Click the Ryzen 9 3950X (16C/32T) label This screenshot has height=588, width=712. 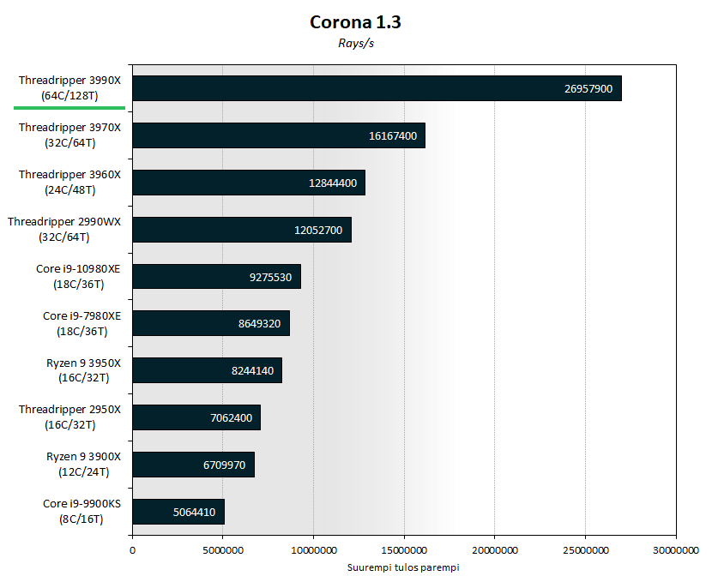[83, 370]
